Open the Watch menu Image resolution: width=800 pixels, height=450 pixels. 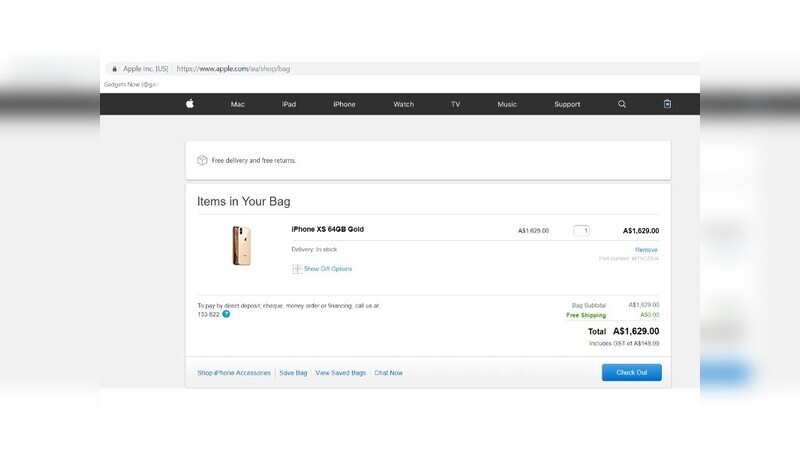coord(404,104)
